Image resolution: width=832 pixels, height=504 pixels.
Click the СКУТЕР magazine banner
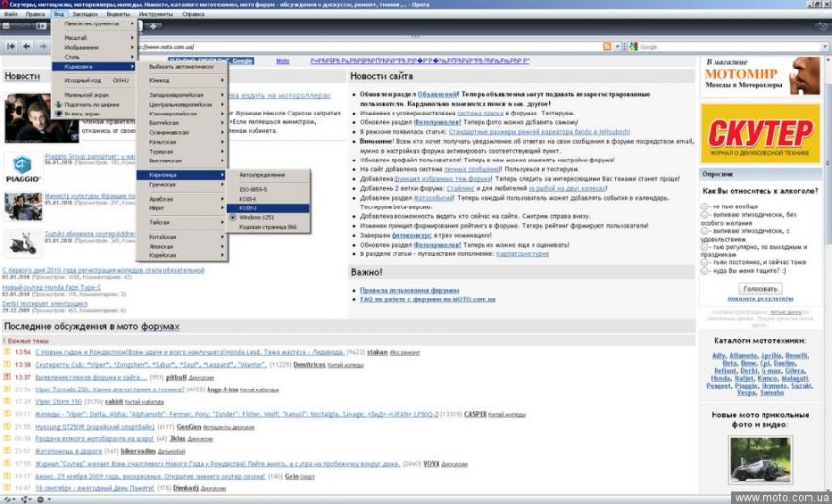click(761, 133)
